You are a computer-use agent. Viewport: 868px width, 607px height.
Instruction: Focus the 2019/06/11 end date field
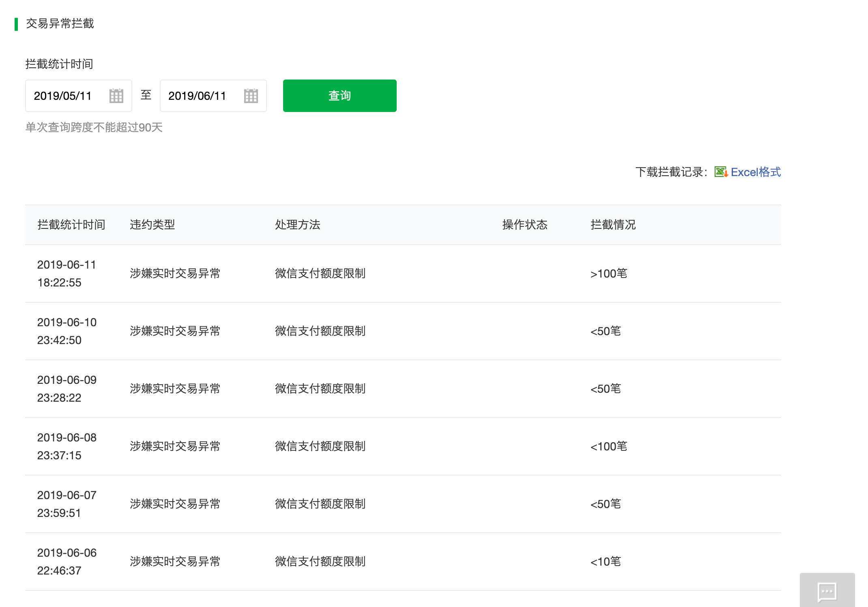[198, 96]
